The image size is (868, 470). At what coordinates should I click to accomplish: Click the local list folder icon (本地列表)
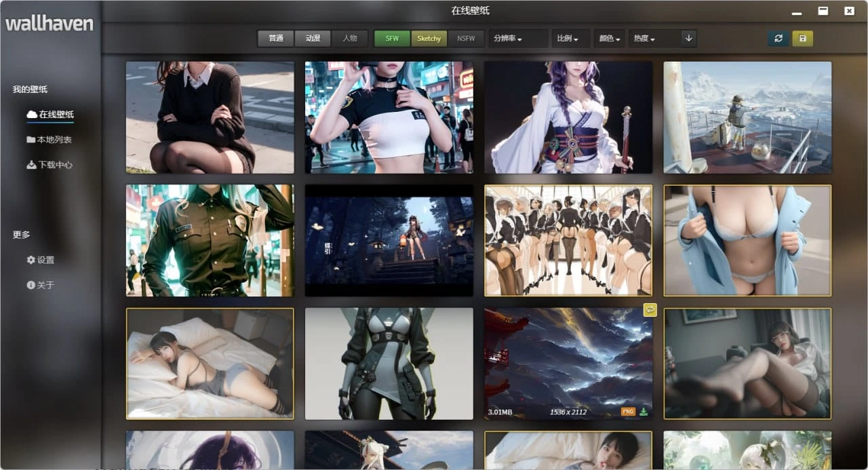pyautogui.click(x=31, y=140)
